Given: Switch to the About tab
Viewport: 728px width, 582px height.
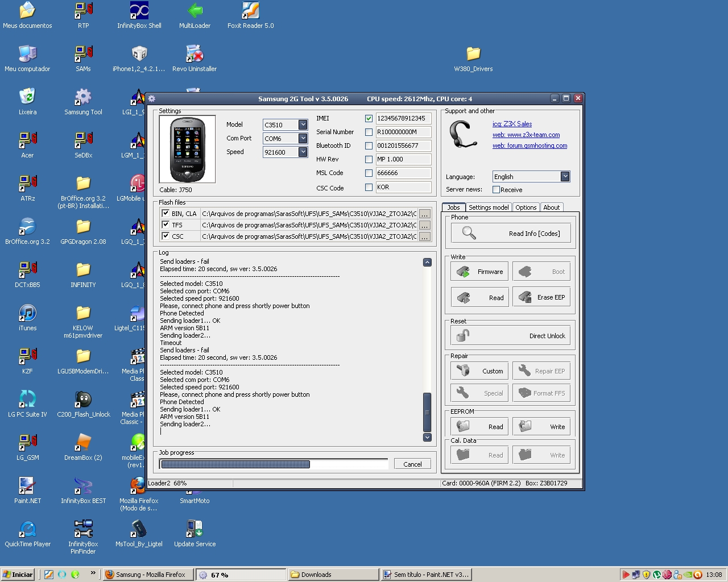Looking at the screenshot, I should tap(551, 207).
